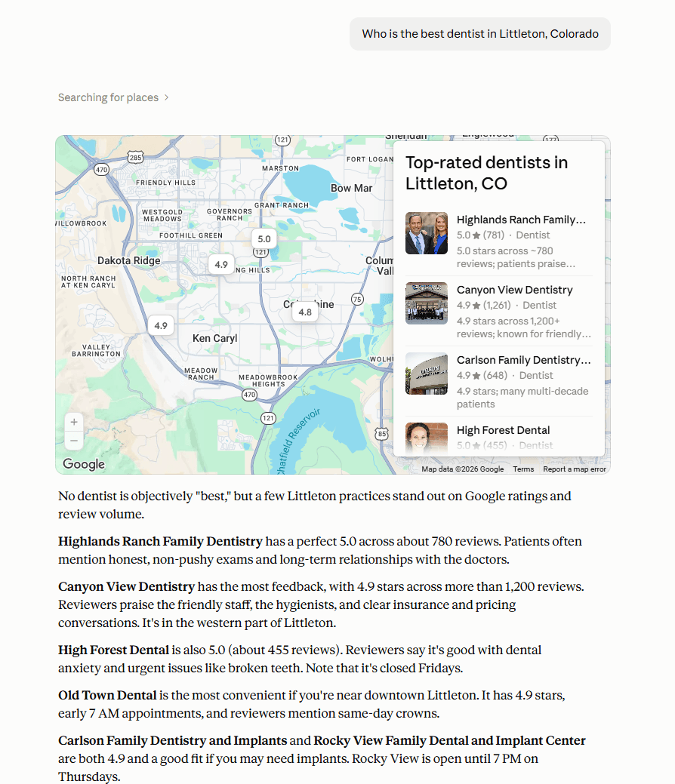Click the 5.0 (781) rating in listing
The image size is (675, 784).
(480, 235)
